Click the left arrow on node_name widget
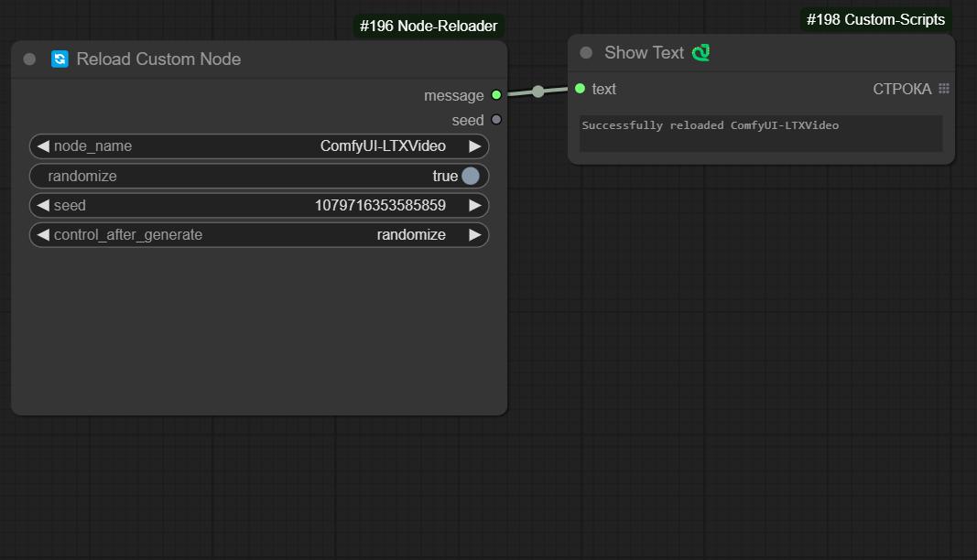 pyautogui.click(x=42, y=145)
